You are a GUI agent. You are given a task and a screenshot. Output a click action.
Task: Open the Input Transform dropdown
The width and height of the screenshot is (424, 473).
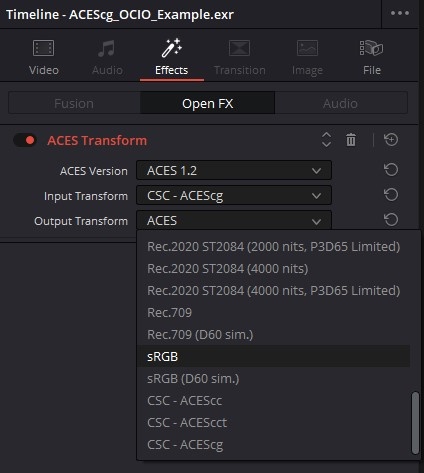(234, 195)
